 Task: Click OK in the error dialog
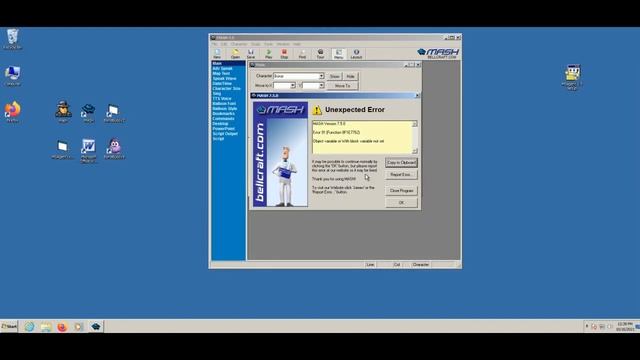[401, 203]
